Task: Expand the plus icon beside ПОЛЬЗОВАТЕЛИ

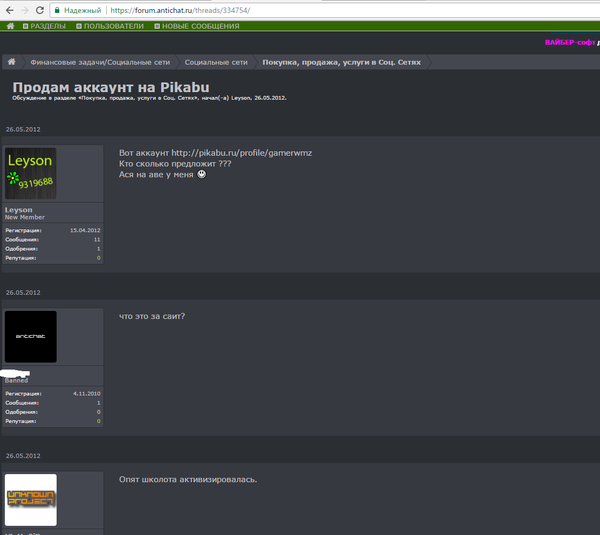Action: click(79, 26)
